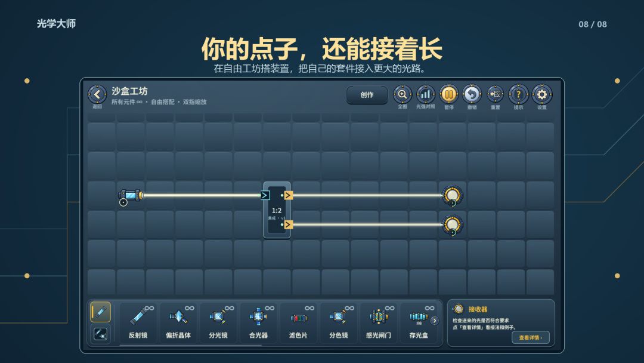The image size is (644, 363).
Task: Click the 全图 magnifier icon
Action: [x=402, y=94]
